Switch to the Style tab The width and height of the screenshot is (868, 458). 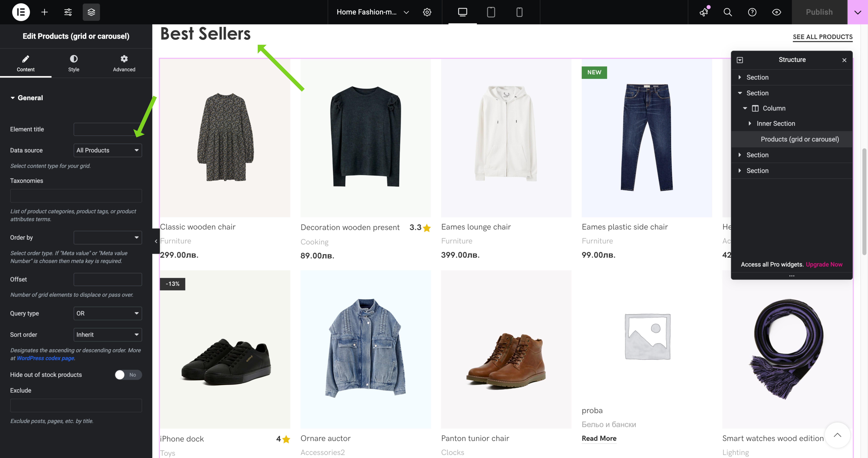click(x=74, y=63)
